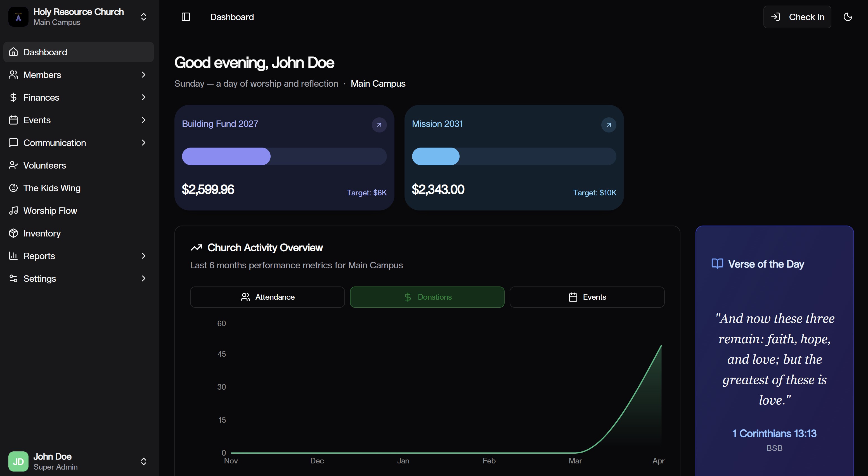Click the Volunteers user-check icon
Viewport: 868px width, 476px height.
[13, 165]
